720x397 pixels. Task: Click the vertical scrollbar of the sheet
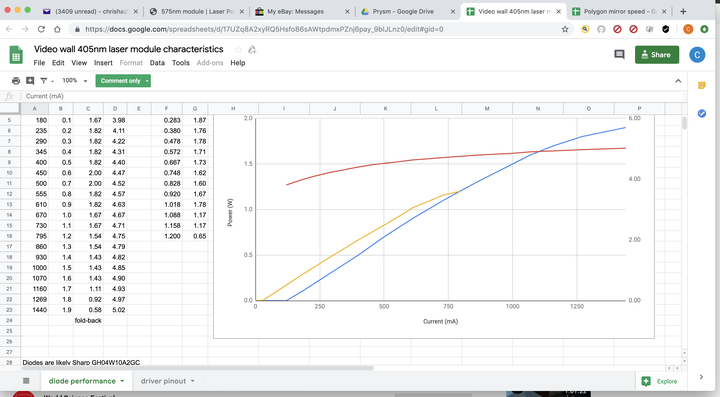(684, 123)
